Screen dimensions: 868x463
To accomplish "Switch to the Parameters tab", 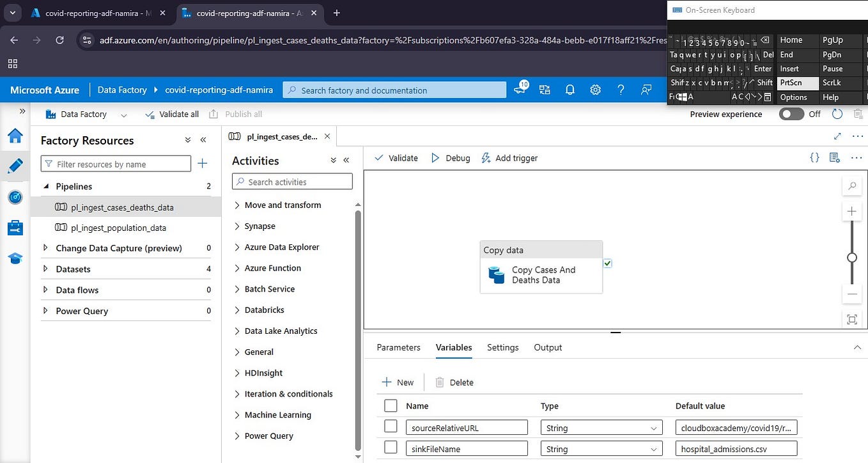I will [398, 347].
